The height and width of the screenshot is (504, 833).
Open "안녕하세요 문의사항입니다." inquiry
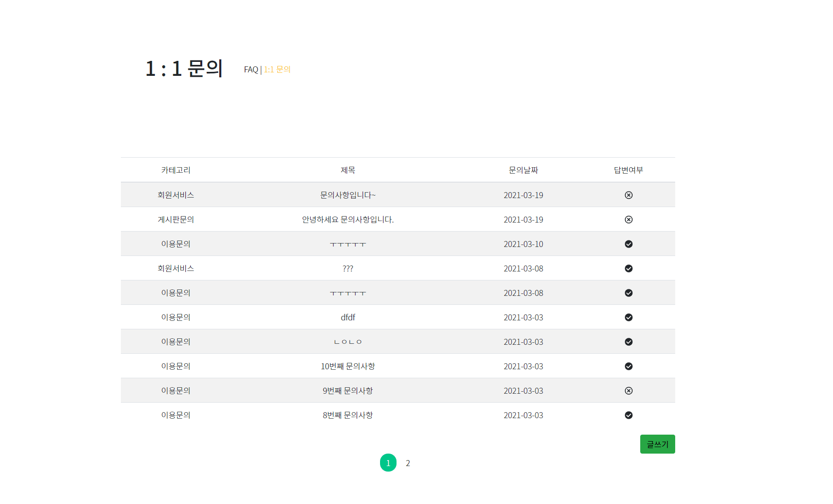(x=348, y=219)
